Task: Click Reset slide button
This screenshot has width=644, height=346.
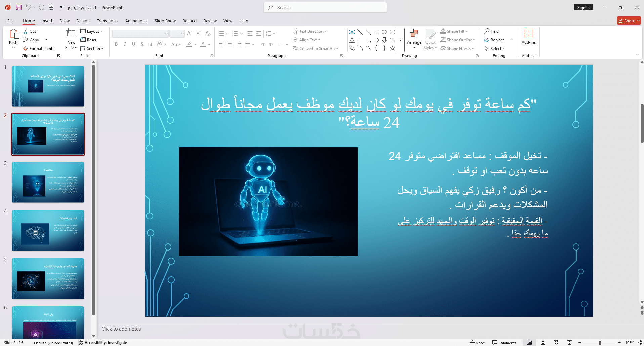Action: (89, 40)
